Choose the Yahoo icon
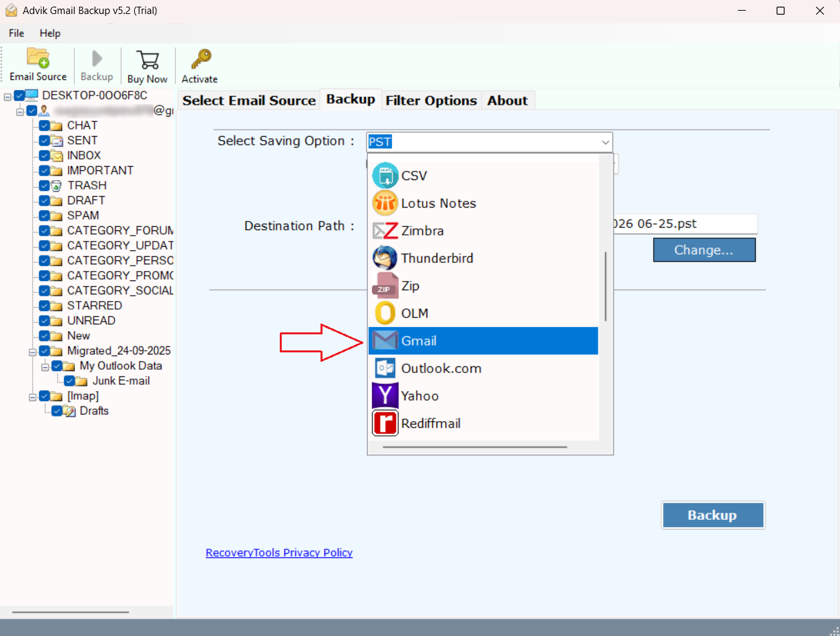 tap(385, 396)
